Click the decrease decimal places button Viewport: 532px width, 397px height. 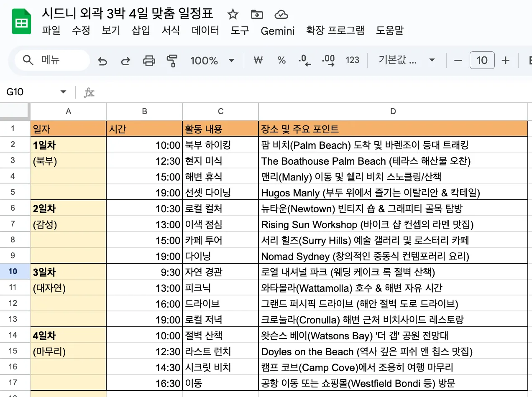tap(305, 61)
